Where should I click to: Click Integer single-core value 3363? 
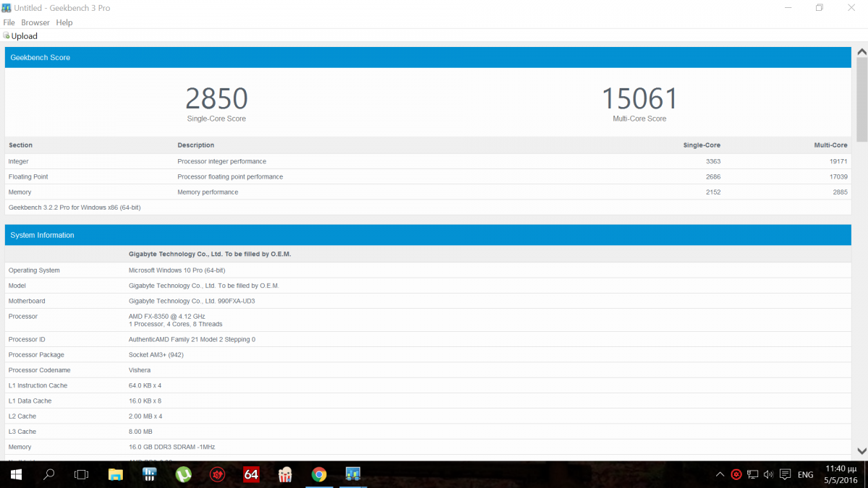[713, 161]
